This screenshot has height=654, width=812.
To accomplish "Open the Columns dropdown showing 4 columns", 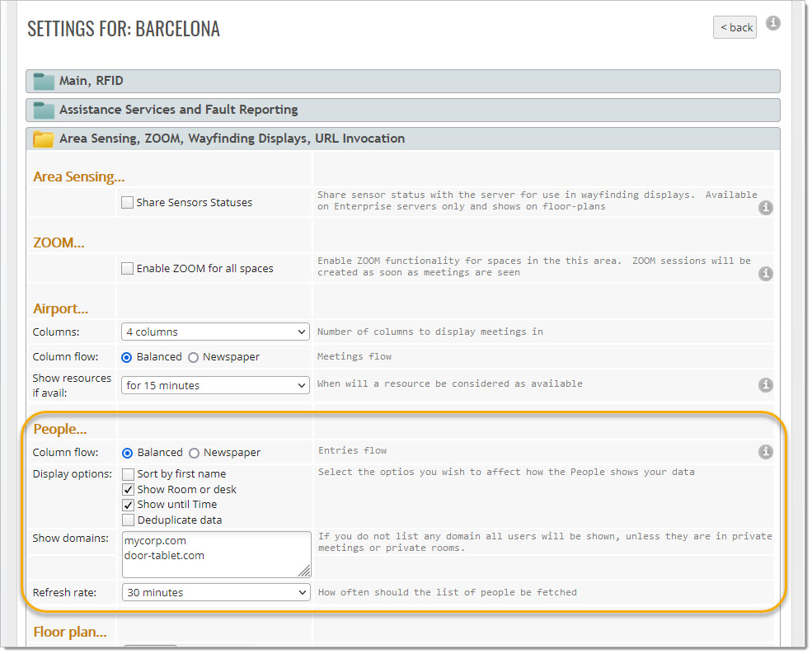I will click(215, 332).
